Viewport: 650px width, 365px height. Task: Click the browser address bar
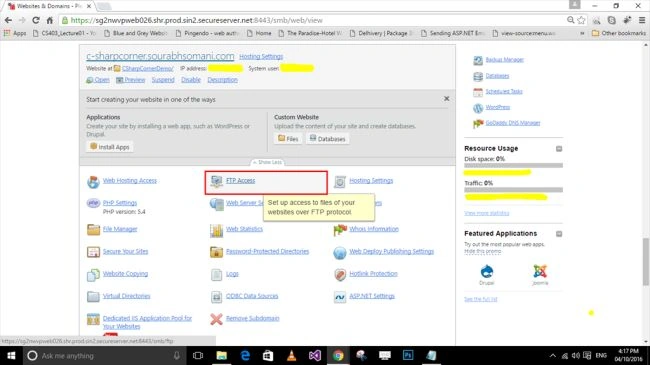[x=315, y=20]
